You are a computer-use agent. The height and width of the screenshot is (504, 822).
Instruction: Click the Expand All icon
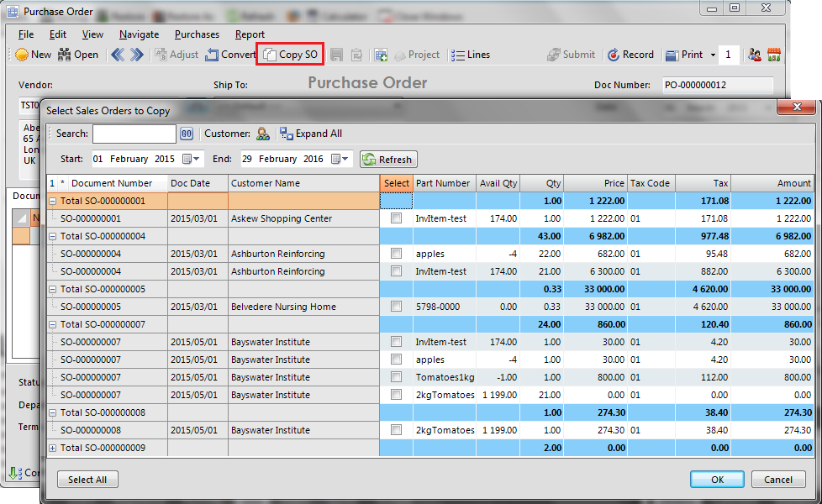coord(286,134)
